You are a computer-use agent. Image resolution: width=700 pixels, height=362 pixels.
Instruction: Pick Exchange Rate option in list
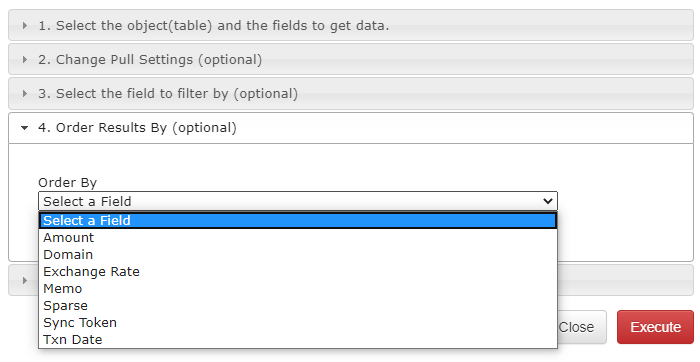298,272
